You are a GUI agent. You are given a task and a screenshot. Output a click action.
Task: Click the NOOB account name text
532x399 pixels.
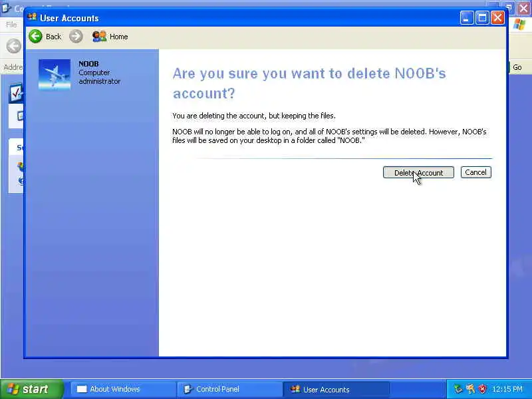88,64
